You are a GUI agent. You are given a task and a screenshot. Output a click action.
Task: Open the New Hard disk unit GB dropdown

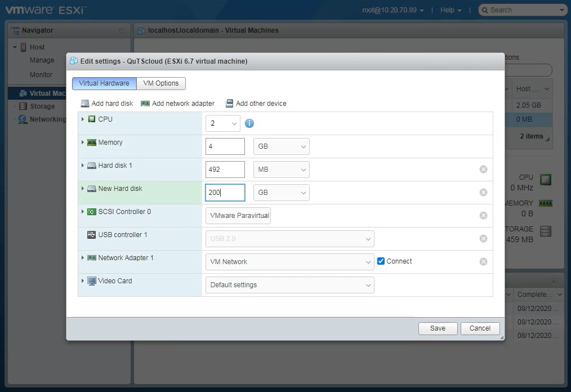[x=282, y=193]
